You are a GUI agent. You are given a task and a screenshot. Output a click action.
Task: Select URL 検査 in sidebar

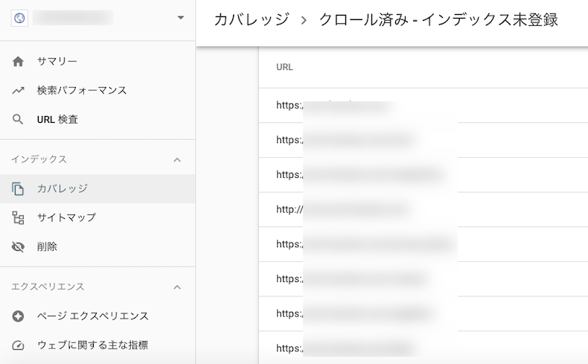pos(57,120)
